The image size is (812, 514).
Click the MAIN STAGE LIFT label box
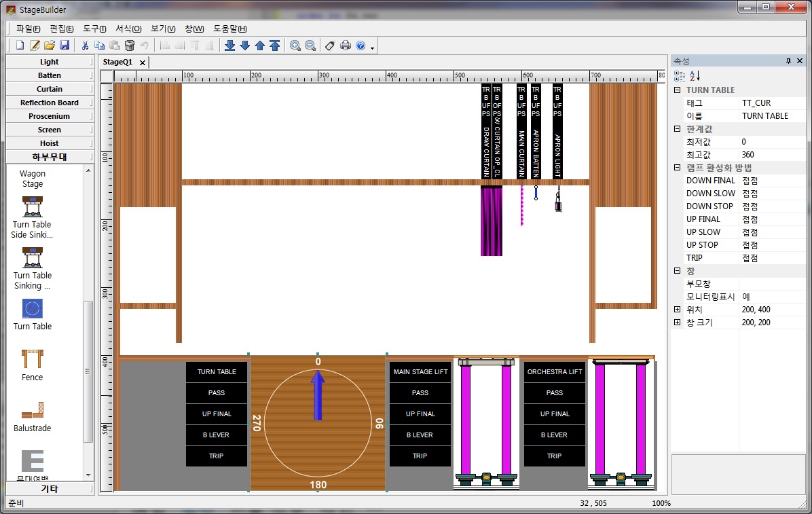point(420,371)
